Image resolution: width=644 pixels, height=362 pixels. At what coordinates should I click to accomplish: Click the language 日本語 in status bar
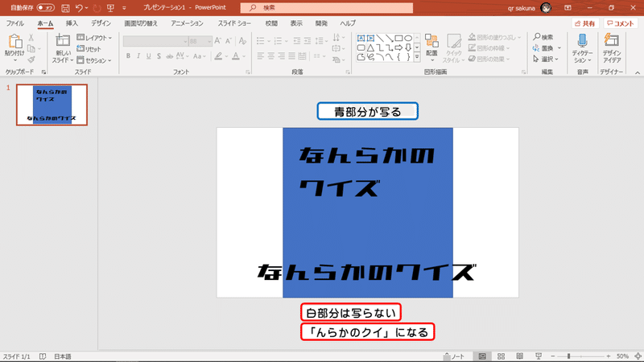pos(63,356)
